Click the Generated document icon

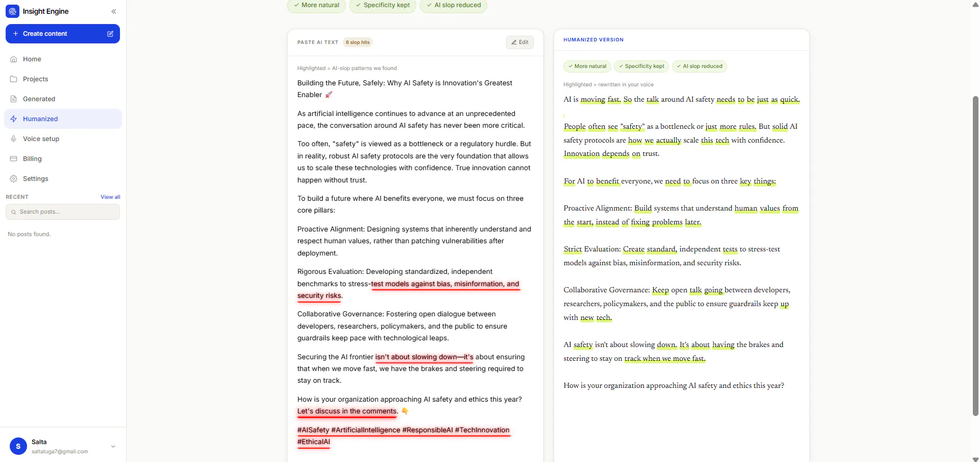coord(14,99)
